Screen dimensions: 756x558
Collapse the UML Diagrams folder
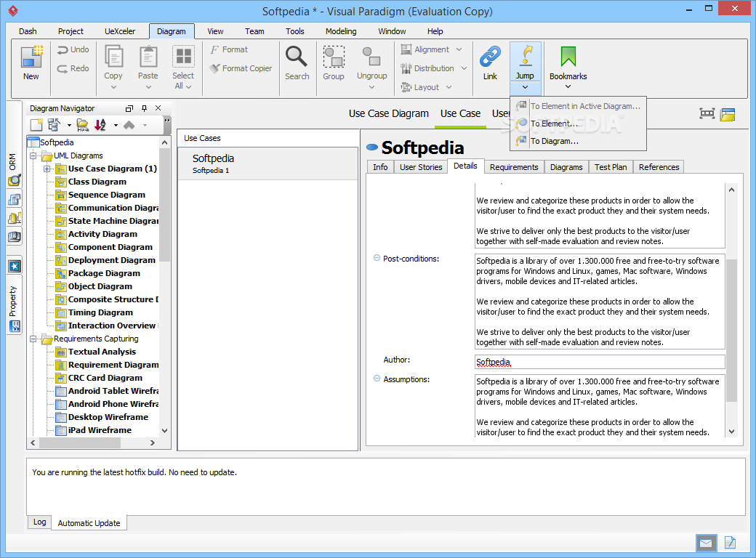[33, 155]
